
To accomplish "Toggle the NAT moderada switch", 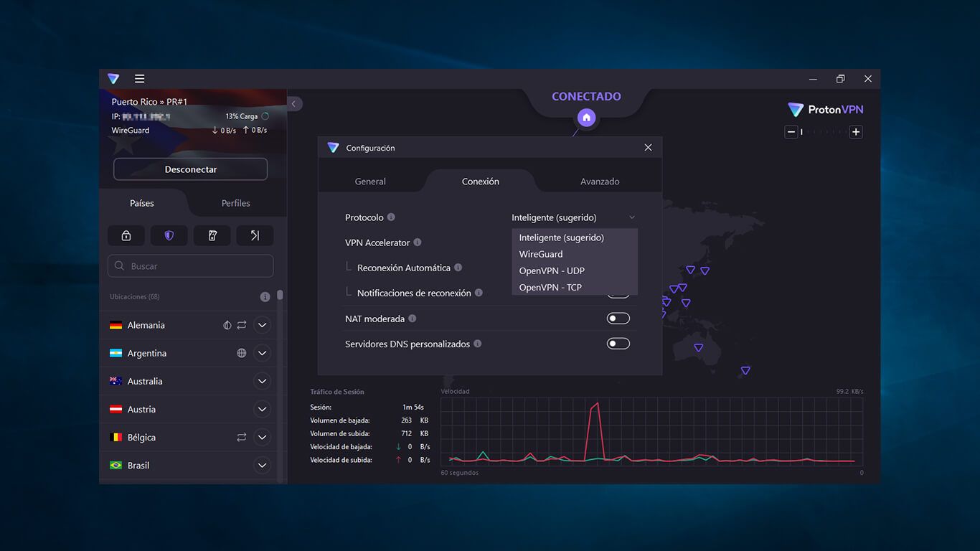I will click(618, 319).
